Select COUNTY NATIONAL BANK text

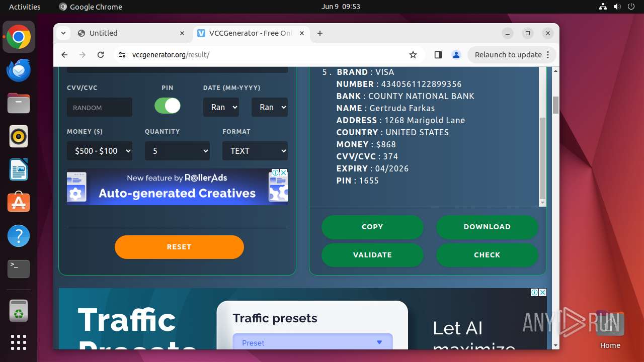421,96
